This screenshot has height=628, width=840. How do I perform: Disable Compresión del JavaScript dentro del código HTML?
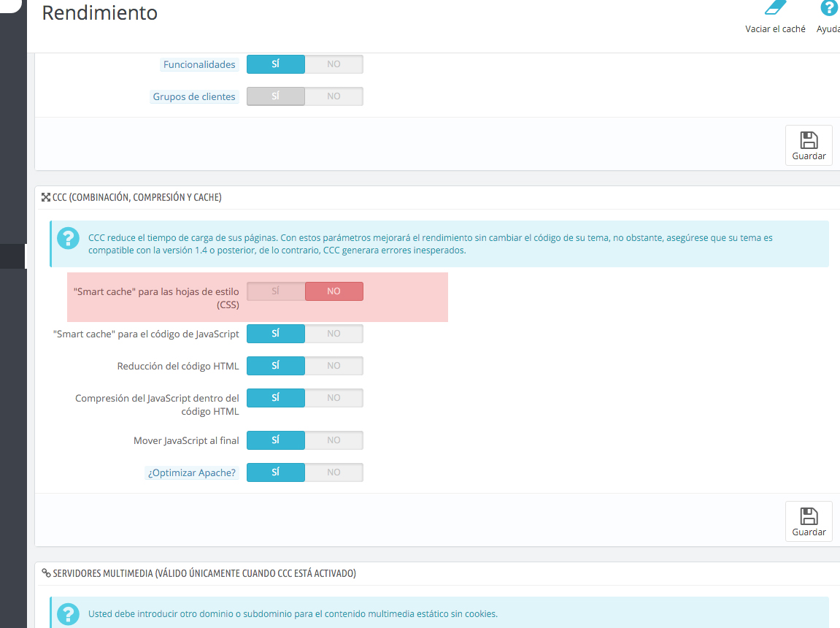pyautogui.click(x=334, y=398)
